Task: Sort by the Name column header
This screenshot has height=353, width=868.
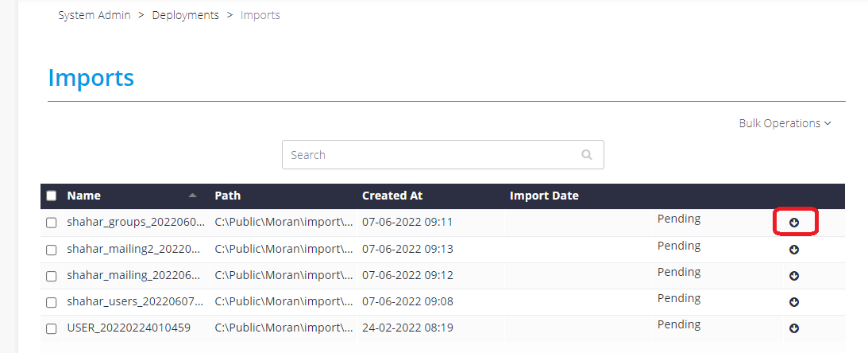Action: 83,196
